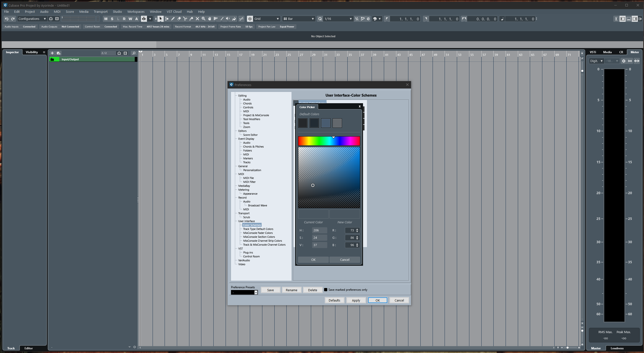This screenshot has height=353, width=644.
Task: Click Cancel in the Color Picker
Action: 344,260
